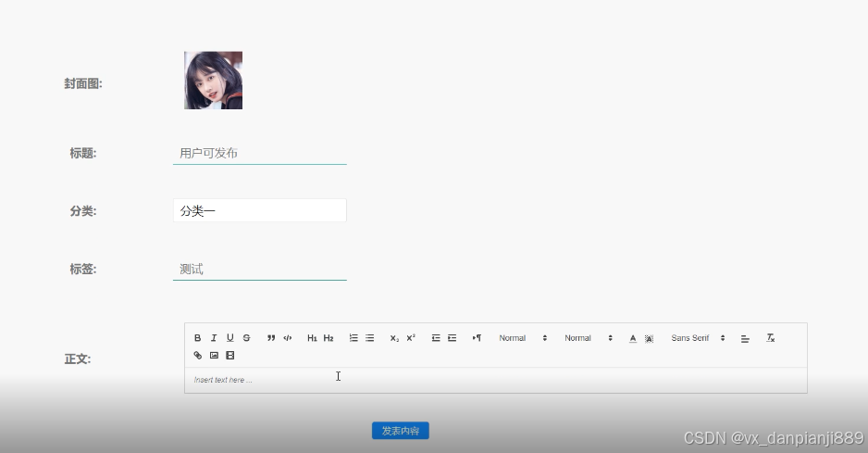868x453 pixels.
Task: Open the text color picker
Action: (x=633, y=338)
